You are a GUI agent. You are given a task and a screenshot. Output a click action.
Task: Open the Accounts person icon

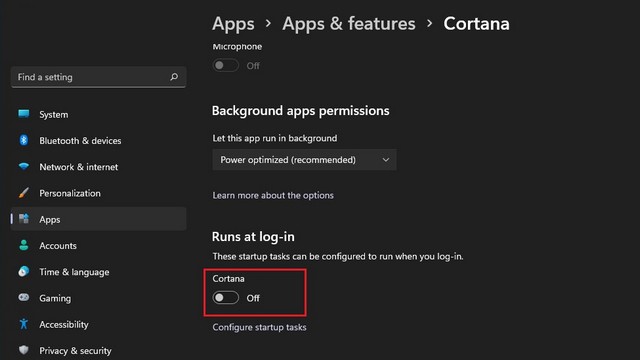(24, 245)
